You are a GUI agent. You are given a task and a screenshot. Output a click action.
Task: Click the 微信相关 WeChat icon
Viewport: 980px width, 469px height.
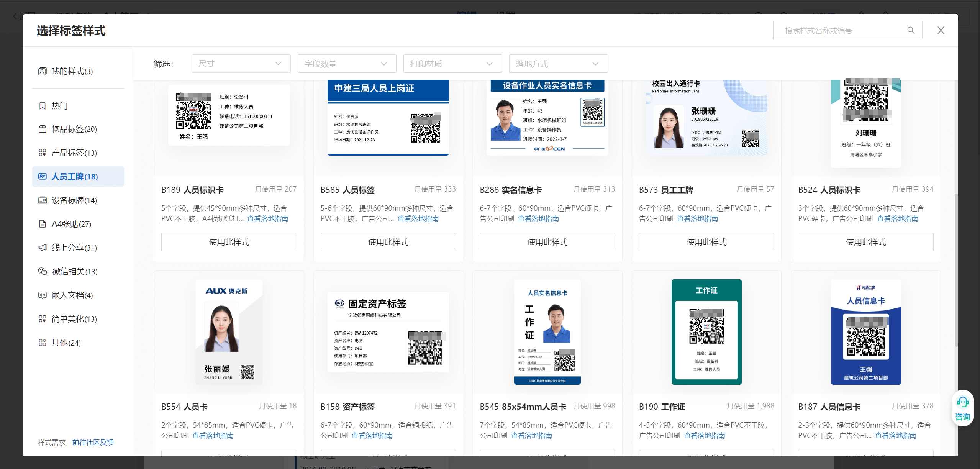42,271
